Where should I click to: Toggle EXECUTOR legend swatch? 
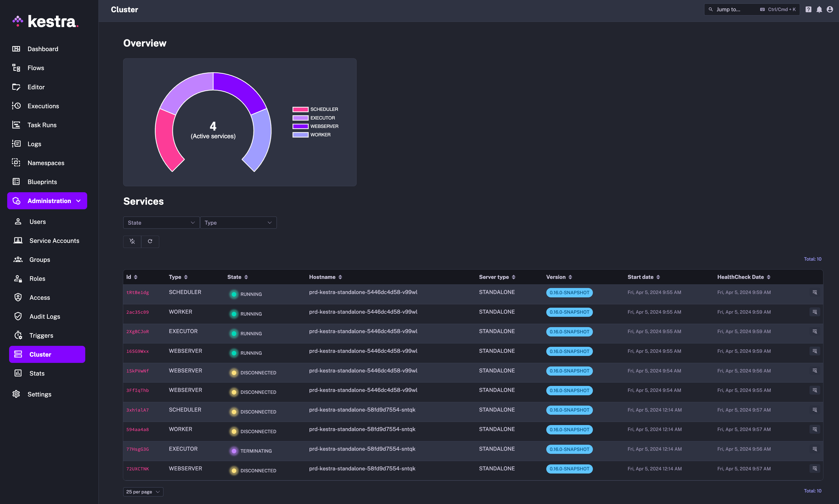point(300,118)
